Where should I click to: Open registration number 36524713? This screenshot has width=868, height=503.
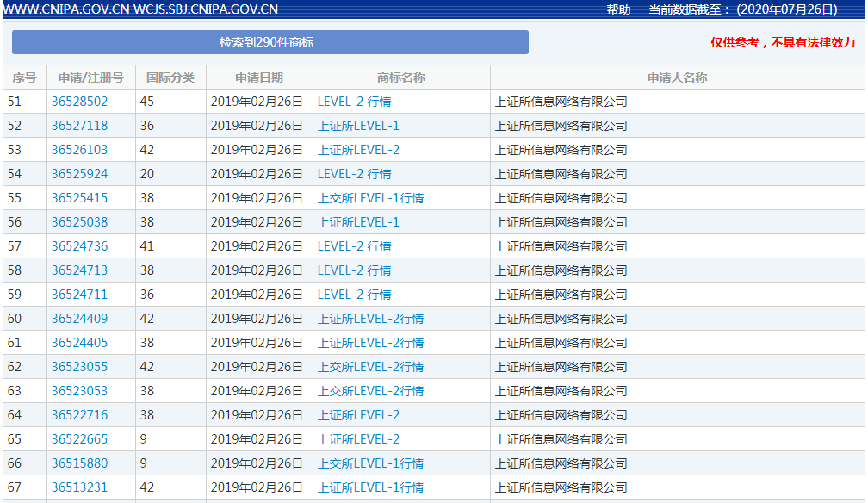(x=79, y=270)
